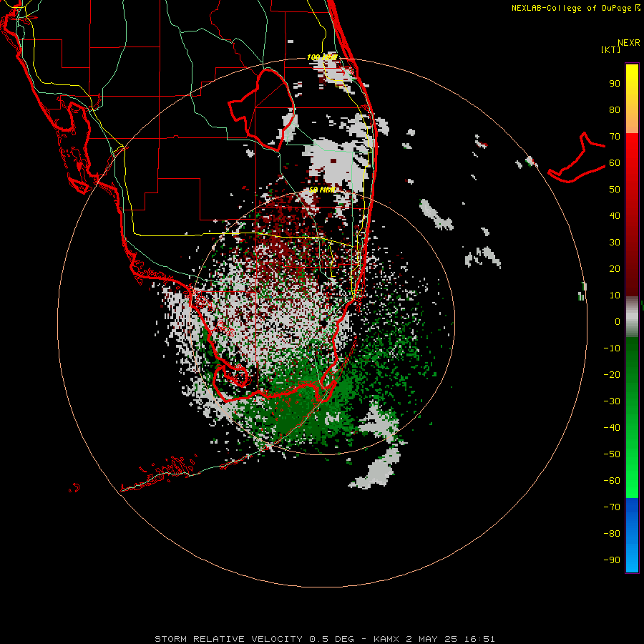Pick the -40 label on the scale
The image size is (644, 644).
(612, 428)
